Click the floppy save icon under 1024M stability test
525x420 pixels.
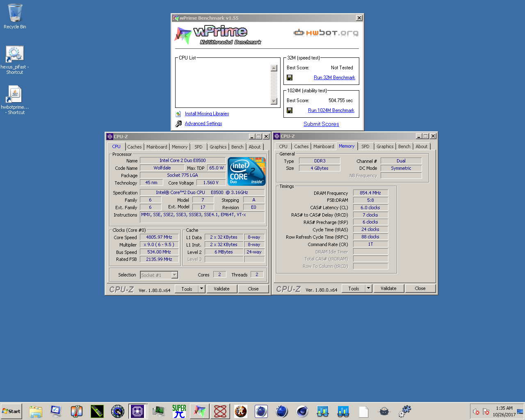[x=290, y=110]
